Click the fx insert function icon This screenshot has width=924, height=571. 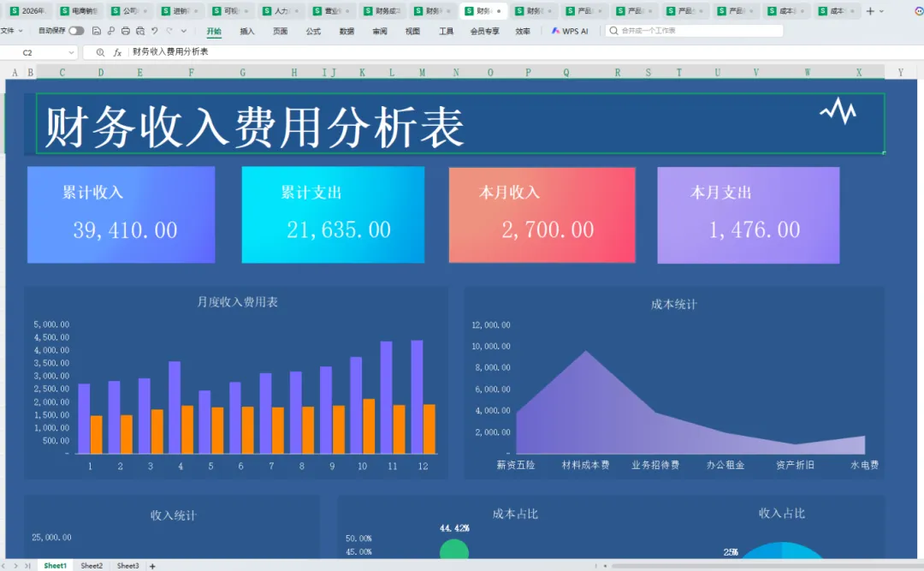click(117, 52)
